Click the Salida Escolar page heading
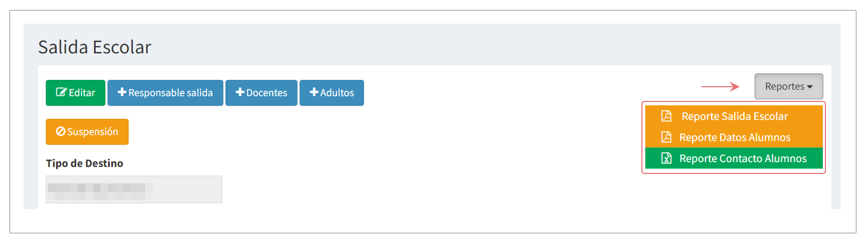The width and height of the screenshot is (868, 247). 95,47
